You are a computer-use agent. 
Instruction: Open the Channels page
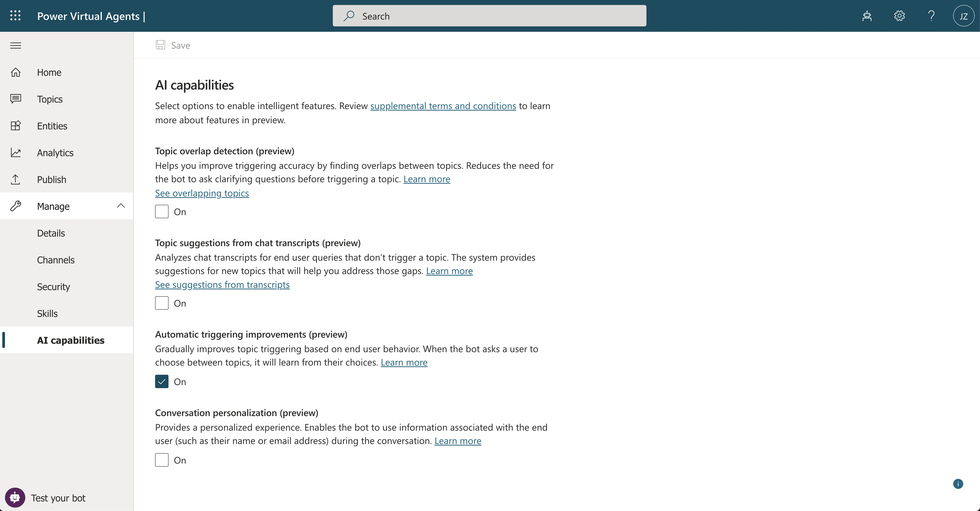56,260
